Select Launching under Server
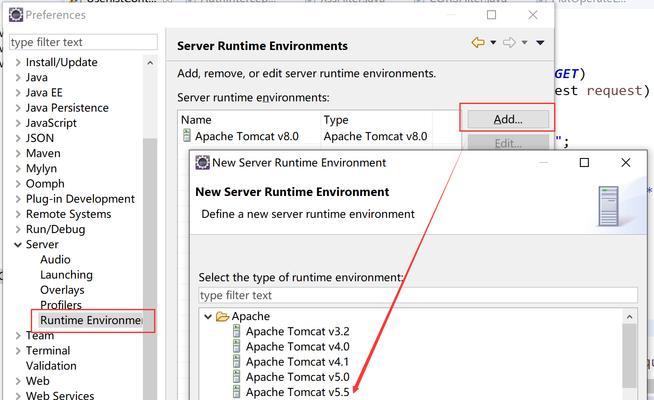Image resolution: width=654 pixels, height=400 pixels. 66,275
